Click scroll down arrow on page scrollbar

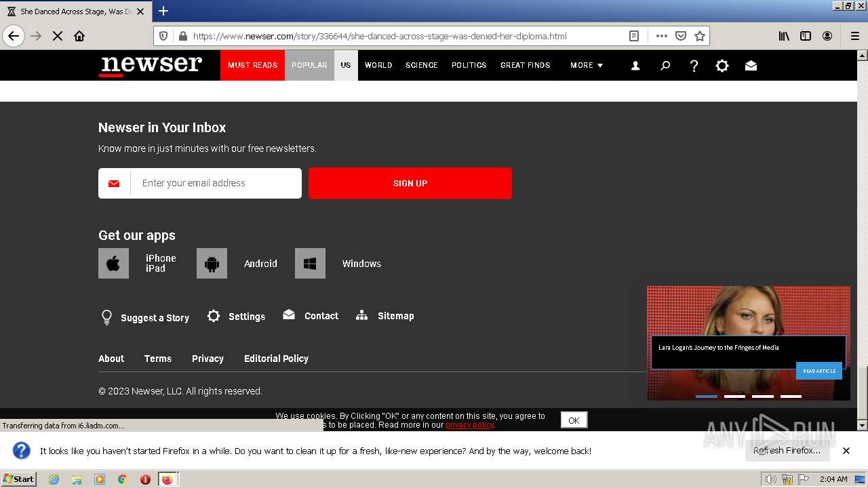(862, 425)
